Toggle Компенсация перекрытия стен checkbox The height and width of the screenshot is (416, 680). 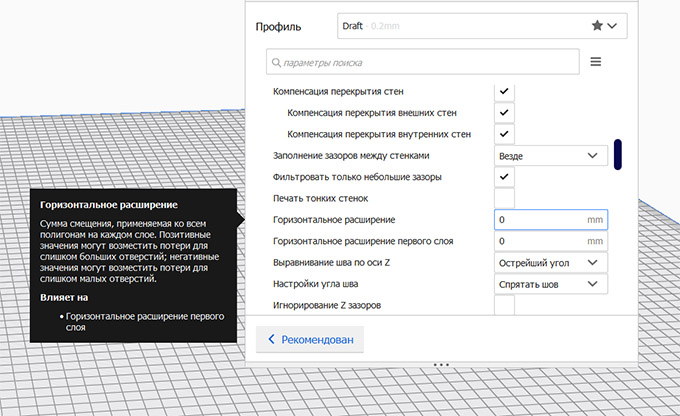504,91
